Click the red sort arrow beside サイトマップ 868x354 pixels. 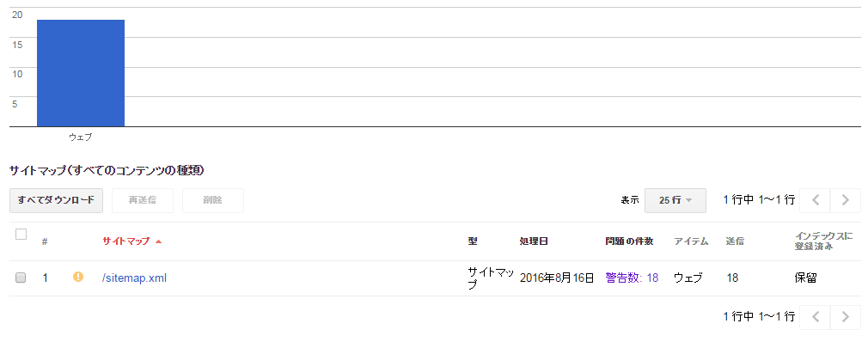pyautogui.click(x=159, y=241)
